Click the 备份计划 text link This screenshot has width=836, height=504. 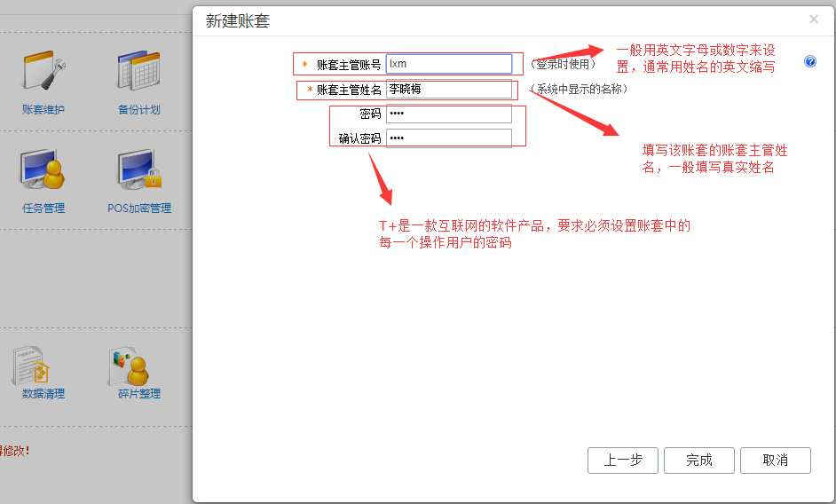(139, 110)
